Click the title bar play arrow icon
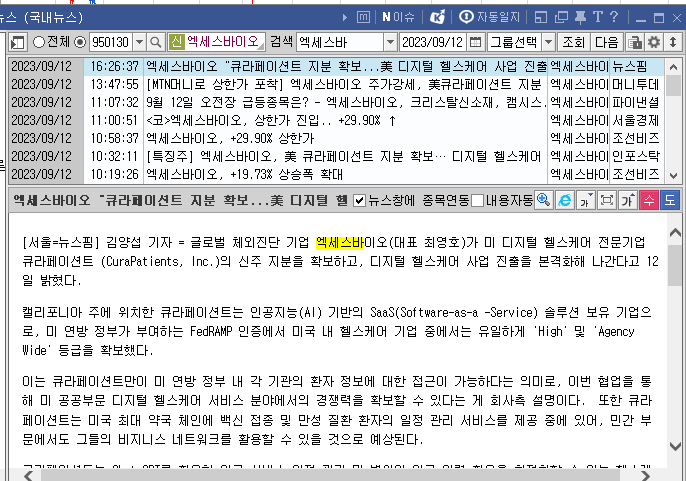This screenshot has width=686, height=481. [345, 18]
